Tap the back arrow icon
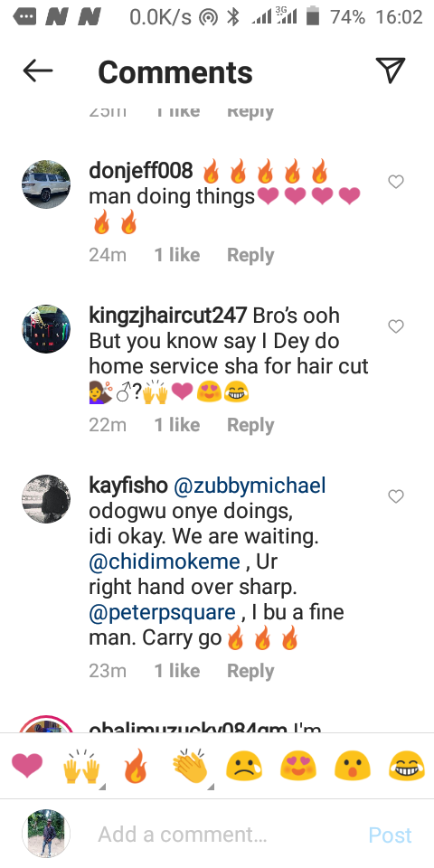This screenshot has width=434, height=868. coord(38,71)
